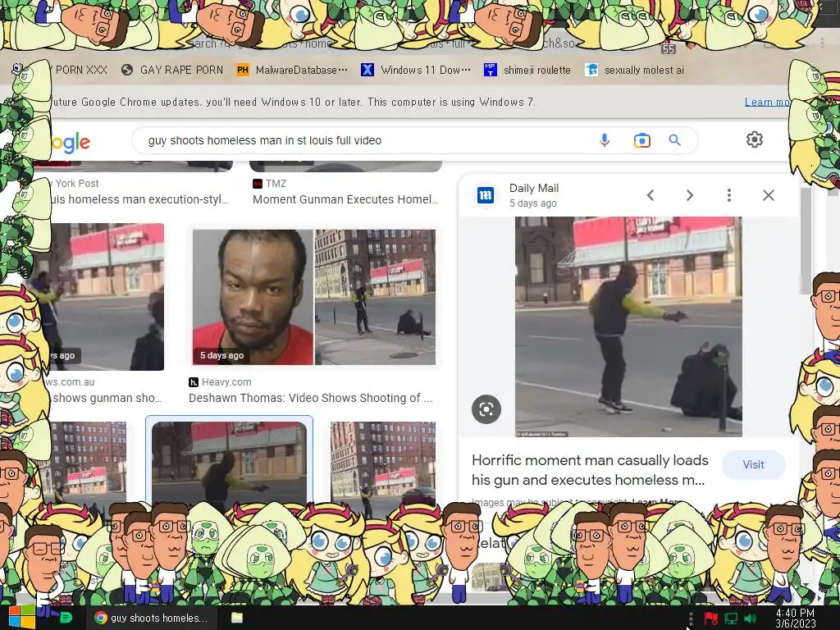Click the taskbar clock showing 4:40 PM
The height and width of the screenshot is (630, 840).
coord(795,619)
